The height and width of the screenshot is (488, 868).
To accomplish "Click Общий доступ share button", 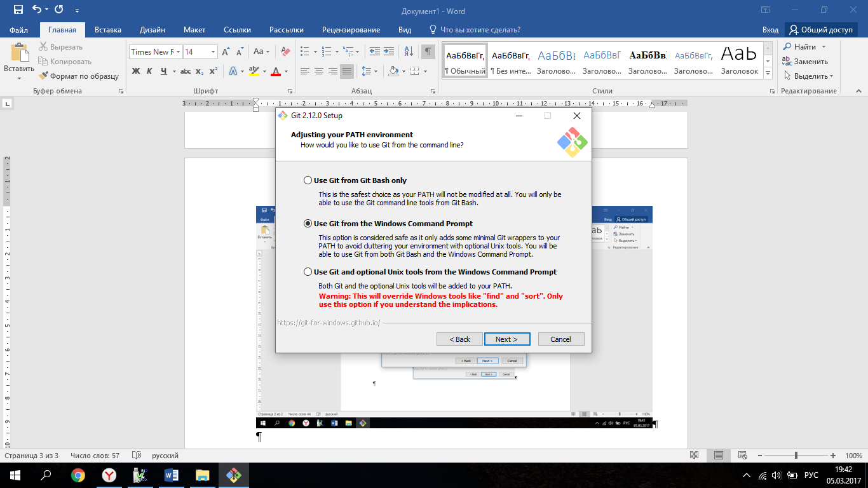I will point(821,30).
